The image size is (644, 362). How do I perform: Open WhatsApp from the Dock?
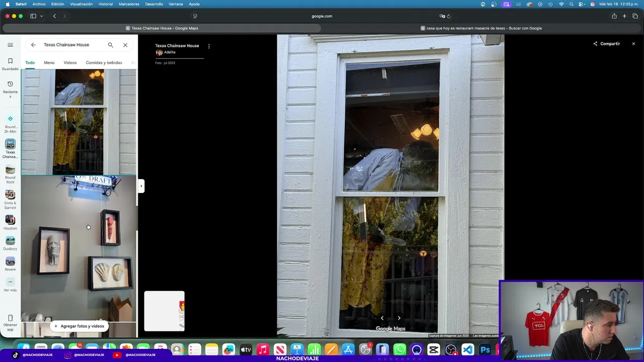click(x=399, y=349)
